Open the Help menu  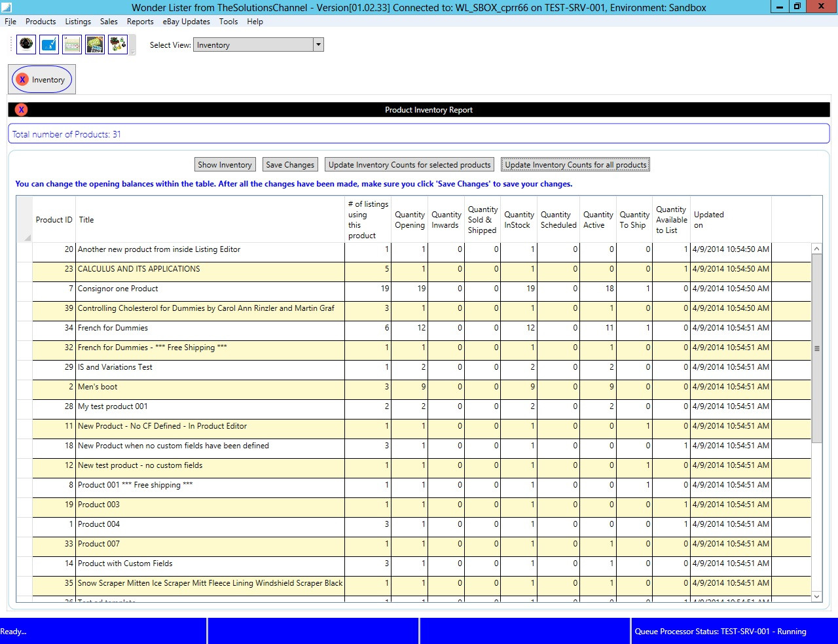pyautogui.click(x=255, y=22)
